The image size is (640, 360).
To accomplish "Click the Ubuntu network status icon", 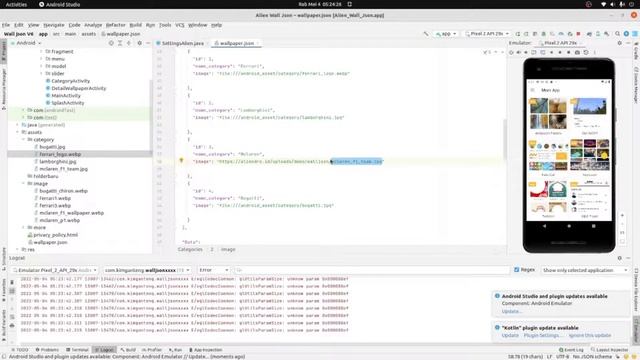I will pos(604,4).
